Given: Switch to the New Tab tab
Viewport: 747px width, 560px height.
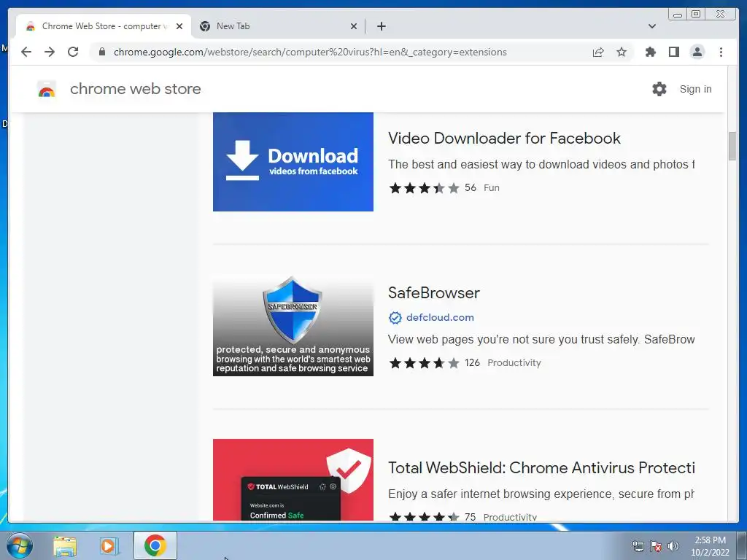Looking at the screenshot, I should pos(278,26).
